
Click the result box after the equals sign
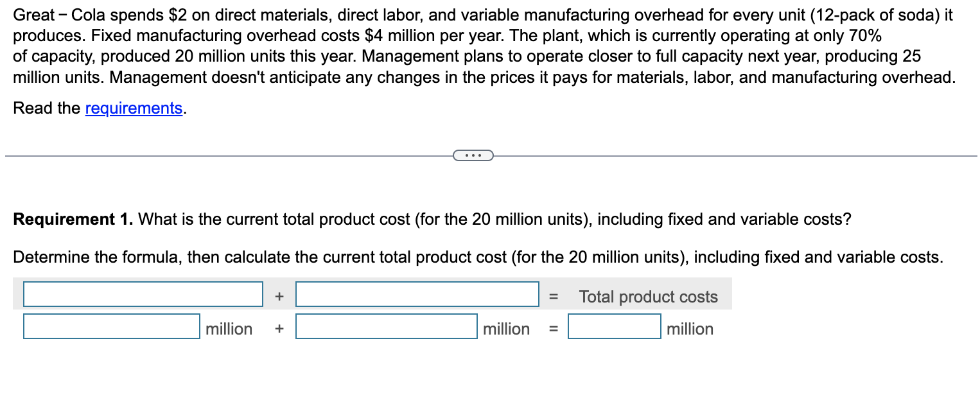614,326
